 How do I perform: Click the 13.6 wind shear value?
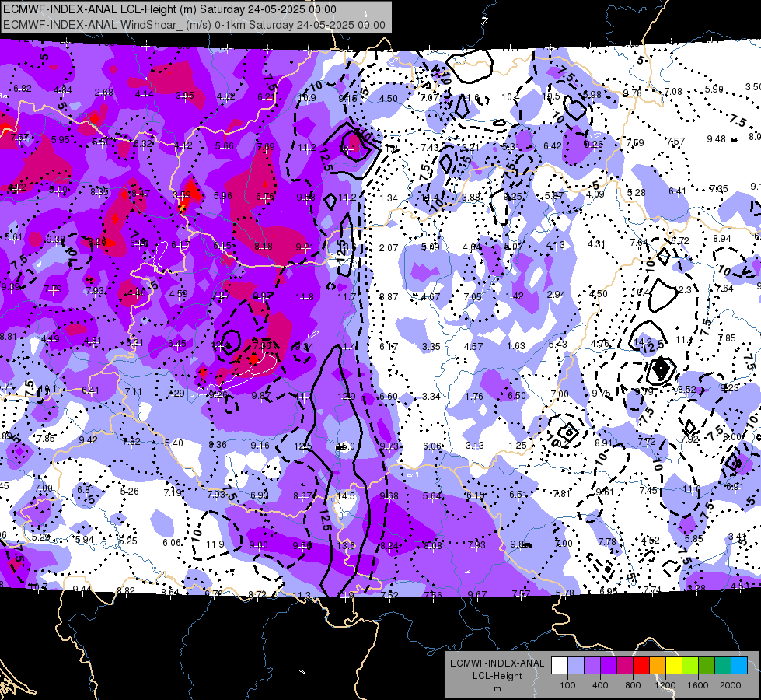coord(346,545)
